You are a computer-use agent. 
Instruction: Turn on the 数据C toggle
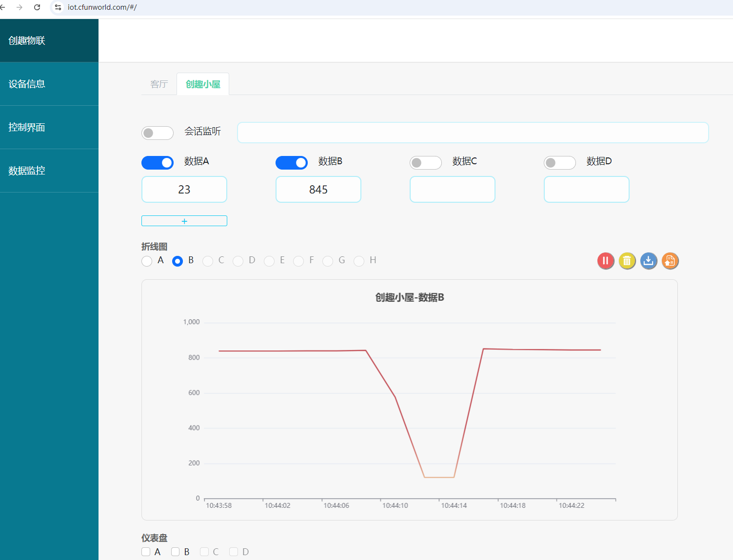click(425, 163)
